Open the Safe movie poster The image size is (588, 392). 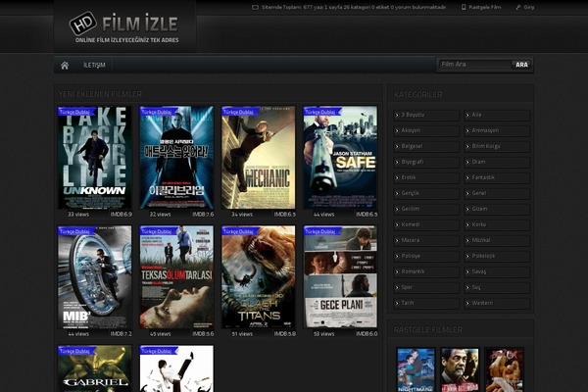340,158
